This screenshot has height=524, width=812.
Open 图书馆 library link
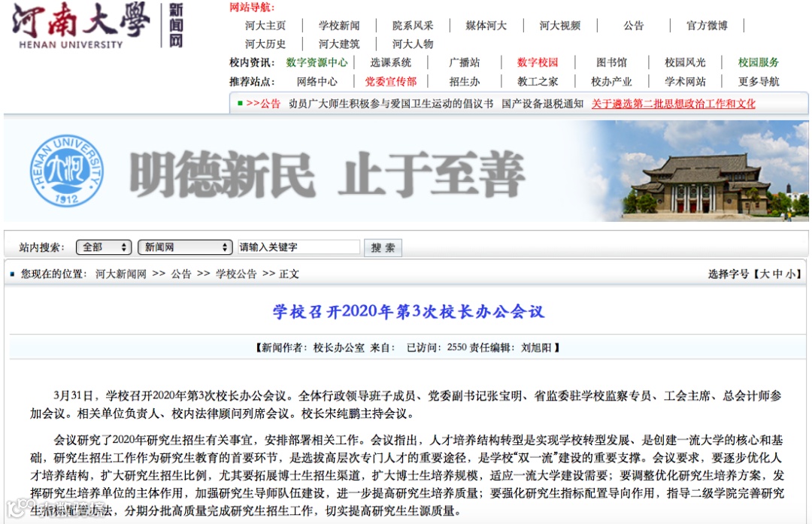611,62
